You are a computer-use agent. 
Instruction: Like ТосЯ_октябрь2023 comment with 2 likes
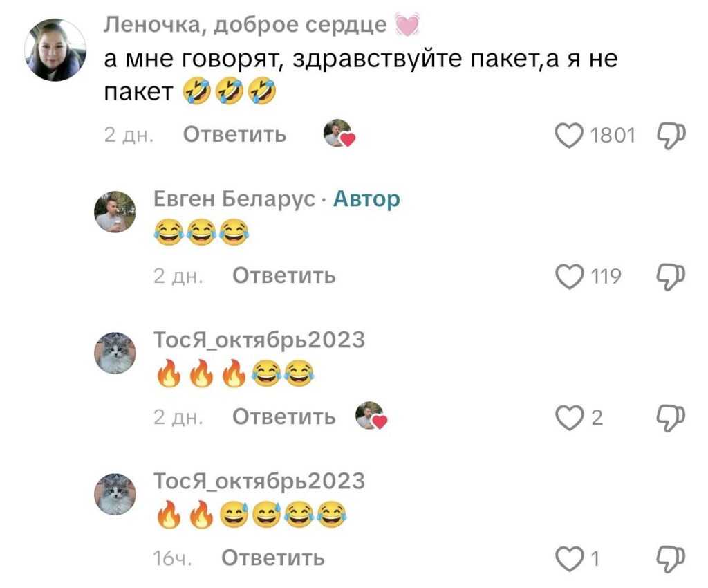[x=569, y=417]
